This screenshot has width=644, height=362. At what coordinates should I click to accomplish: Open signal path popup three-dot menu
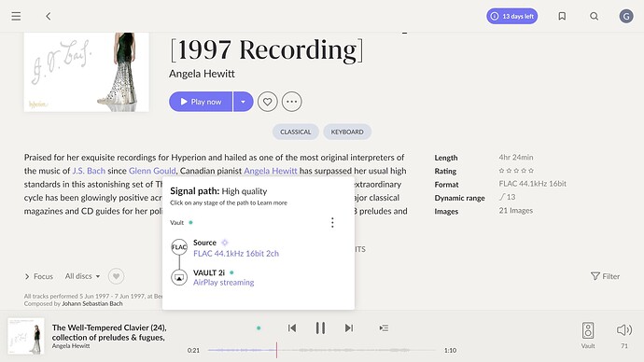(x=332, y=222)
